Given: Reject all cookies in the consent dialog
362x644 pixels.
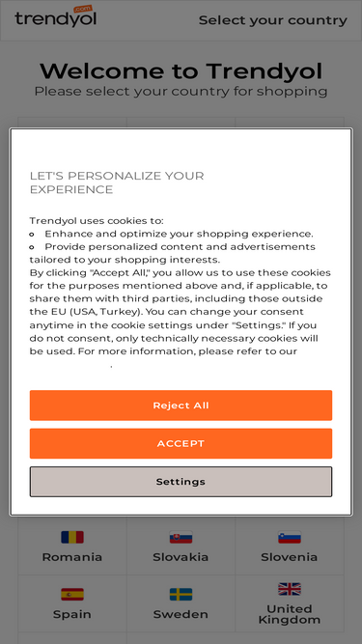Looking at the screenshot, I should point(181,405).
